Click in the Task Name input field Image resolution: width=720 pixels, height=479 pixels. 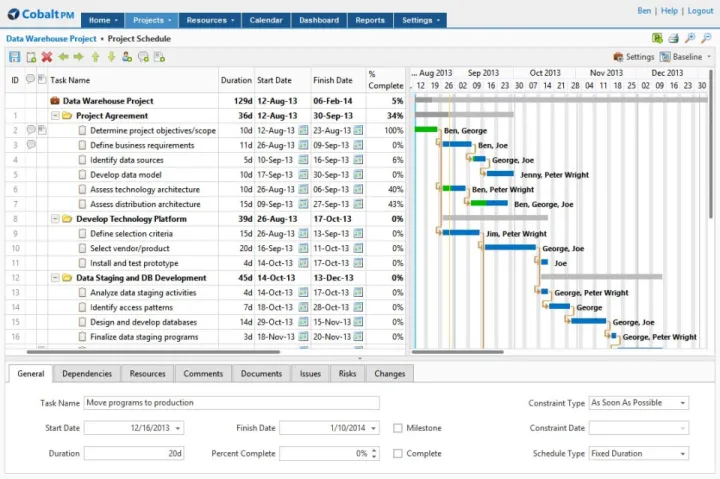coord(231,403)
